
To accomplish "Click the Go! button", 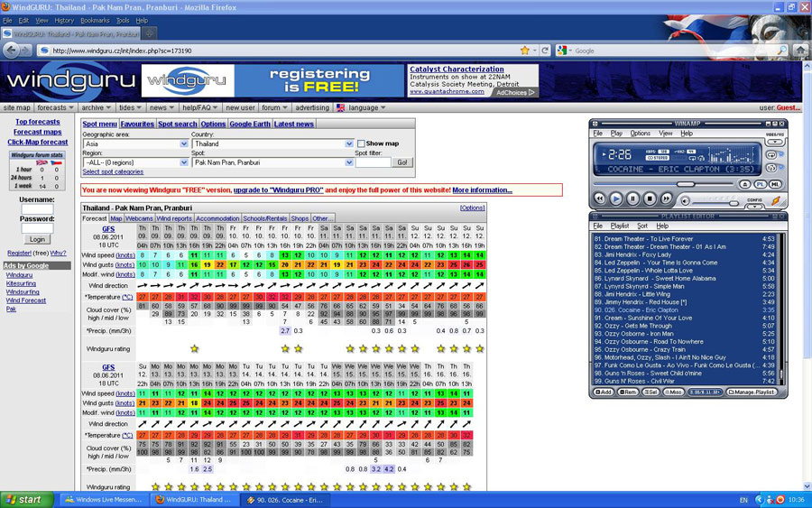I will pyautogui.click(x=402, y=162).
